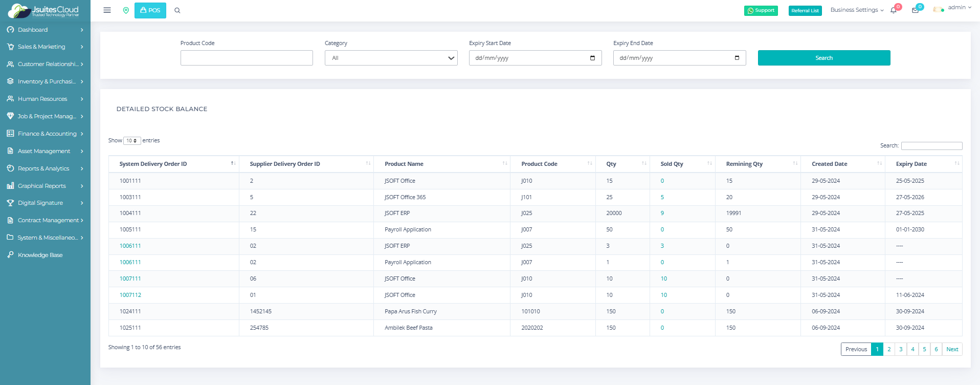Screen dimensions: 980x385
Task: Click the teal Search button
Action: 823,58
